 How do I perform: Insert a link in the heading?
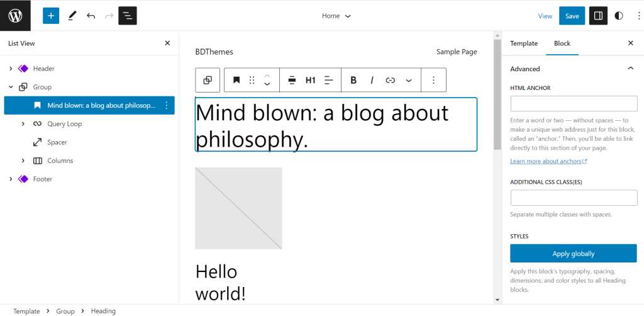point(390,80)
